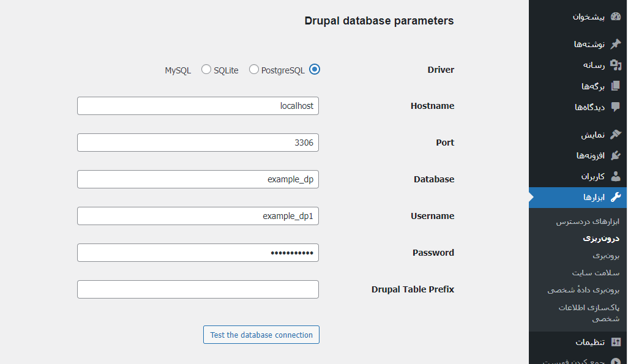628x364 pixels.
Task: Click the "Database" field label
Action: [434, 179]
